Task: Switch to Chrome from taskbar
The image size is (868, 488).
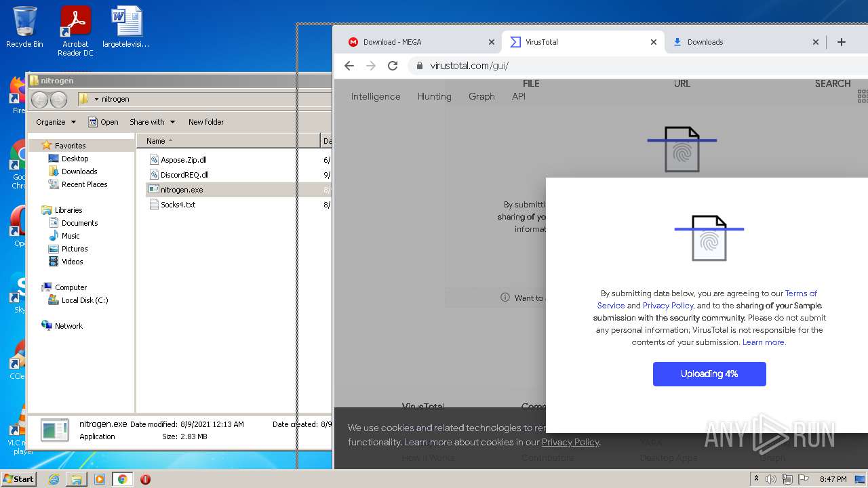Action: click(122, 479)
